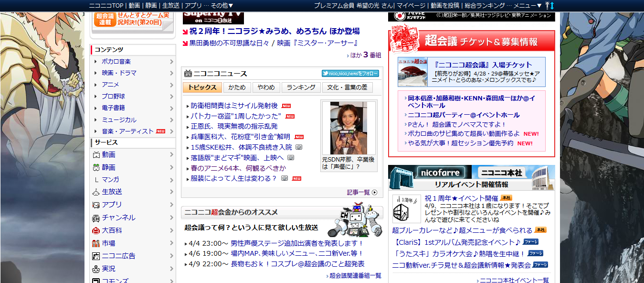Go to ニコニコTOP in top bar

106,5
